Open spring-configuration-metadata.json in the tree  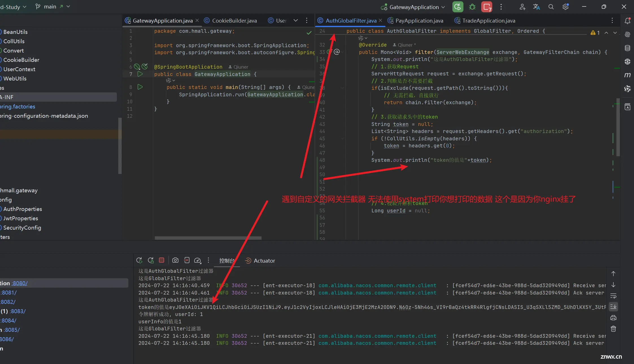[x=44, y=116]
